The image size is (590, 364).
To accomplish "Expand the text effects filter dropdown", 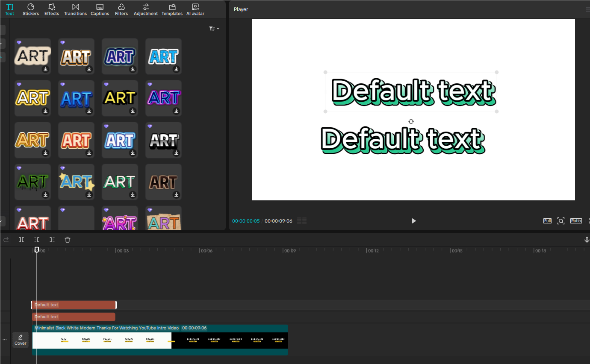I will point(214,29).
